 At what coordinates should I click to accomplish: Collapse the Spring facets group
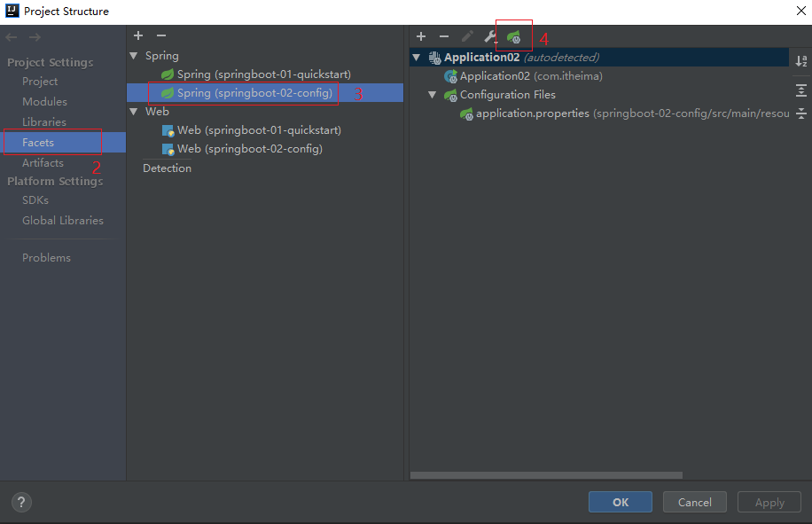point(135,56)
